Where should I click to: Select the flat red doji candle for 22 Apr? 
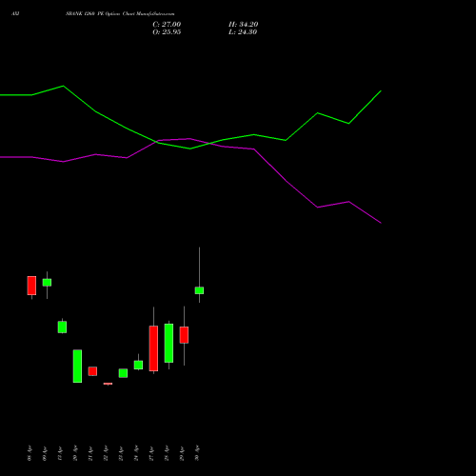point(108,384)
